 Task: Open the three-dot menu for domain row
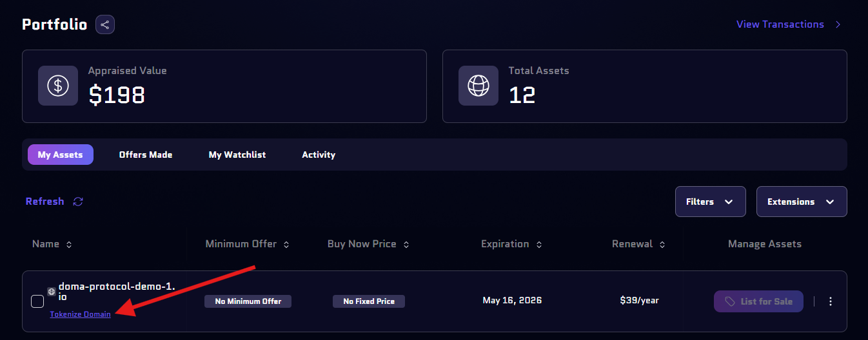coord(831,301)
